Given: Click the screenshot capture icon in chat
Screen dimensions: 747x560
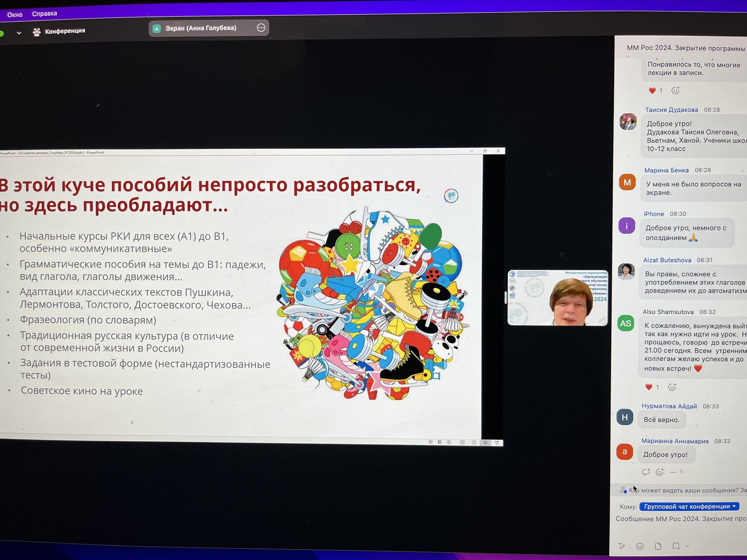Looking at the screenshot, I should click(x=676, y=546).
